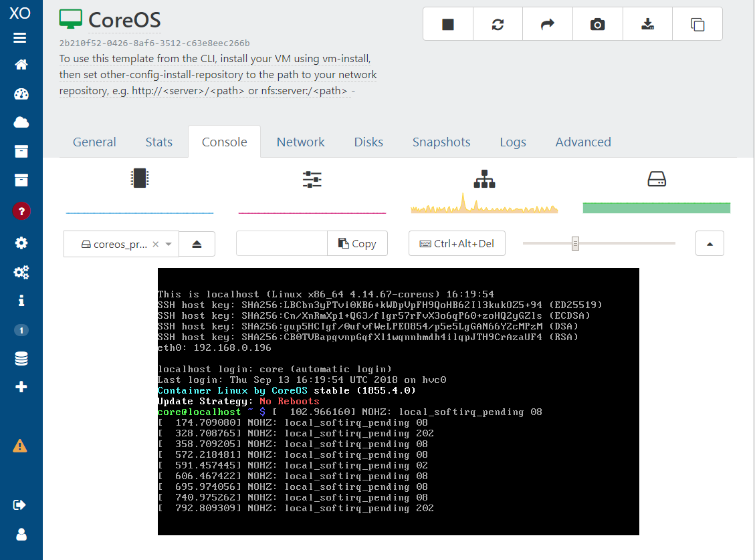This screenshot has height=560, width=755.
Task: Reboot the VM with the refresh button
Action: click(x=498, y=24)
